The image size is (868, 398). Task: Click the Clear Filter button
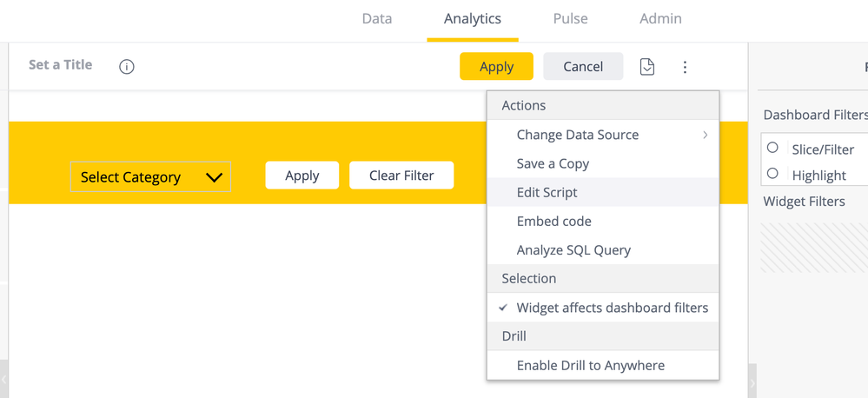tap(401, 175)
